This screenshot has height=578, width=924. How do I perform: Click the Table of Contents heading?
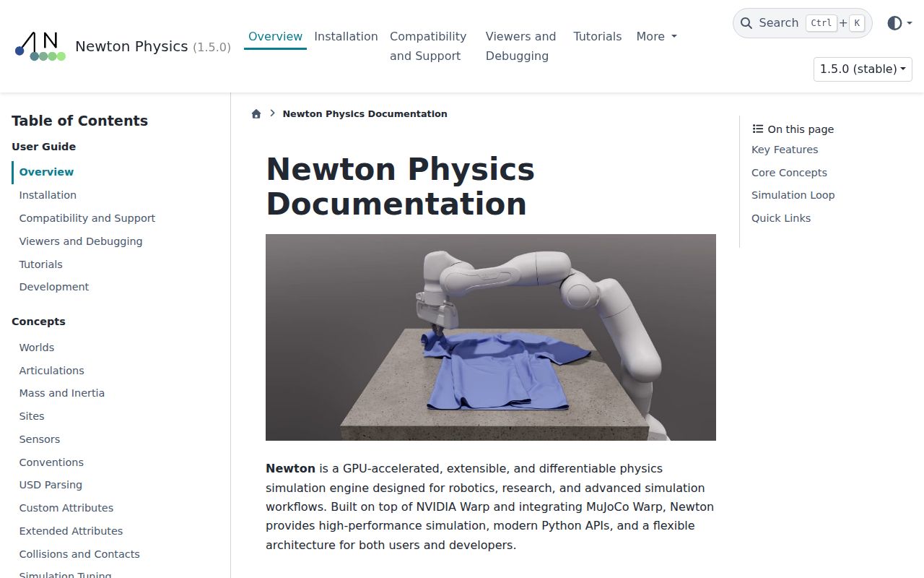[79, 121]
